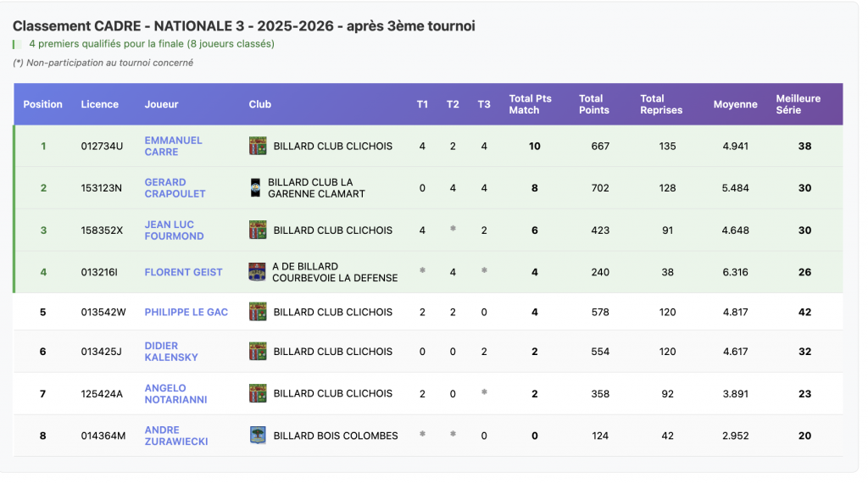Open Philippe Le Gac's player link
This screenshot has height=483, width=868.
(186, 312)
